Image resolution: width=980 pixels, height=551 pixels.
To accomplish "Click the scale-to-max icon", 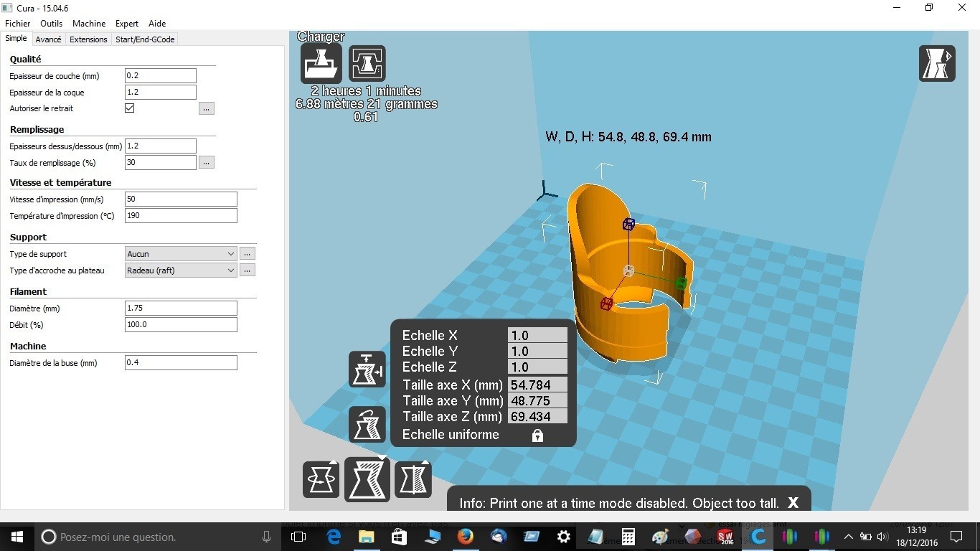I will click(x=367, y=369).
